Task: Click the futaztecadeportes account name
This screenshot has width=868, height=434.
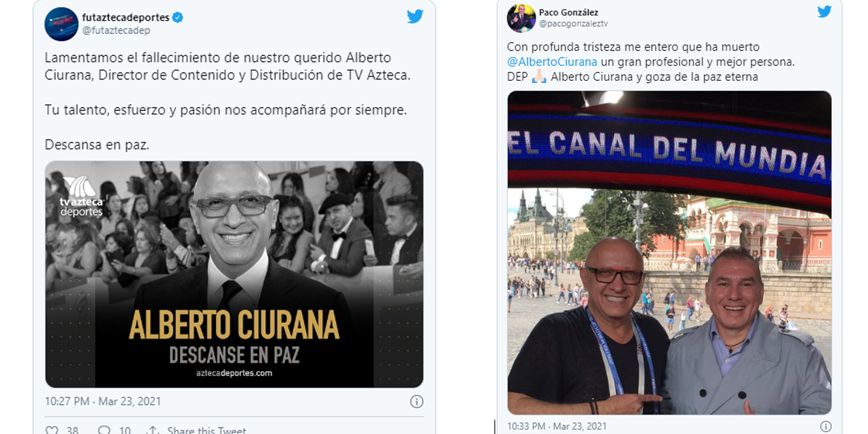Action: (125, 17)
